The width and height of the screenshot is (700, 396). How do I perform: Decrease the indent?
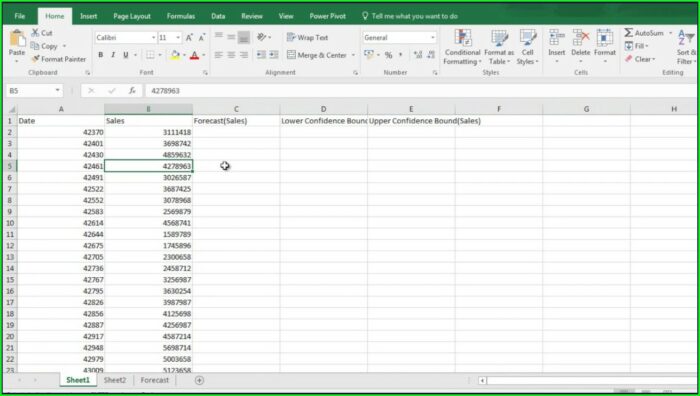(x=261, y=55)
